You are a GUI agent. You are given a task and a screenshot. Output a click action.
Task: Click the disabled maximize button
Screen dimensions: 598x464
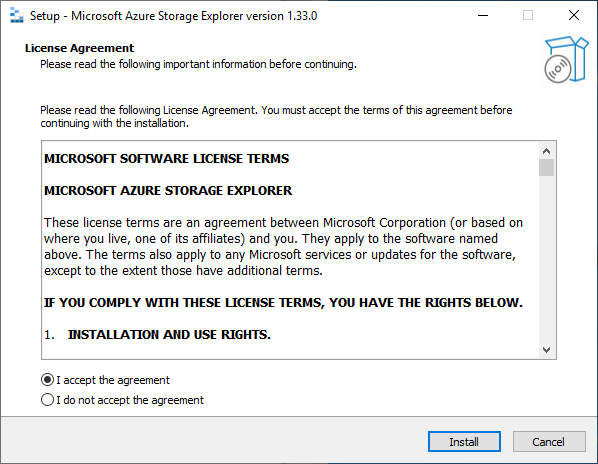[528, 16]
